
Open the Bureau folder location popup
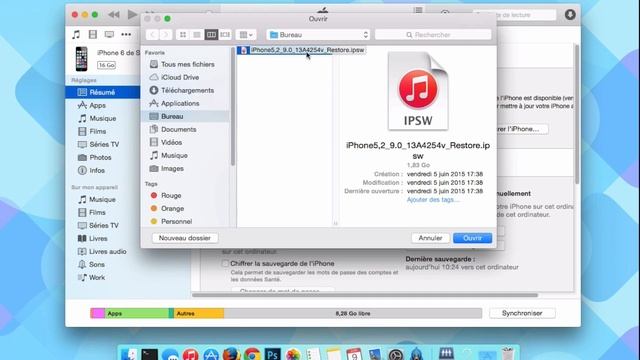[318, 35]
